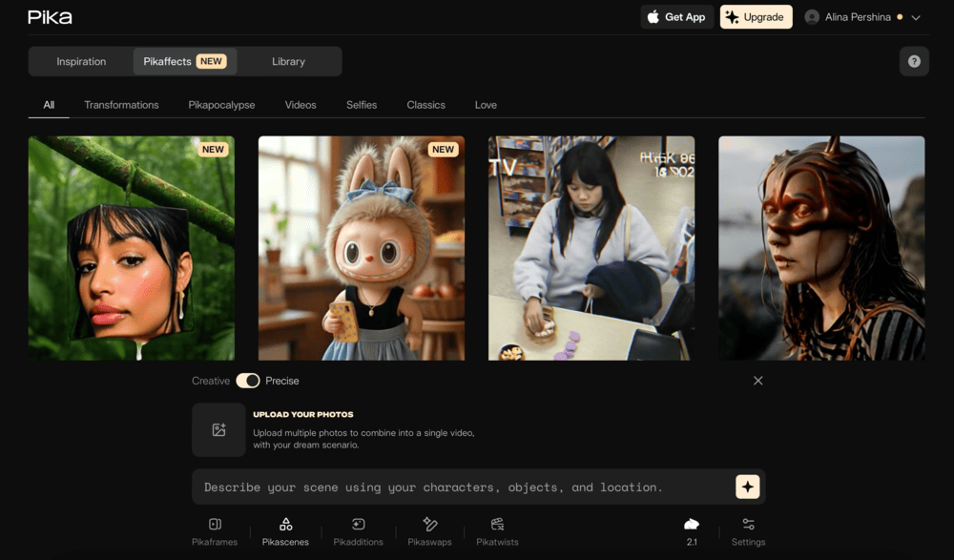Select the Pikascenes tool icon
The image size is (954, 560).
coord(285,524)
